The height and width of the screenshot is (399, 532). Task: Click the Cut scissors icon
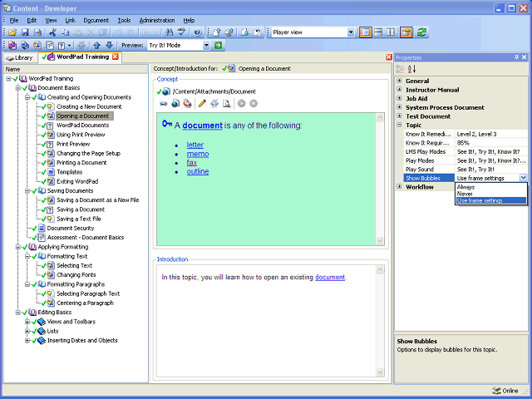(52, 32)
